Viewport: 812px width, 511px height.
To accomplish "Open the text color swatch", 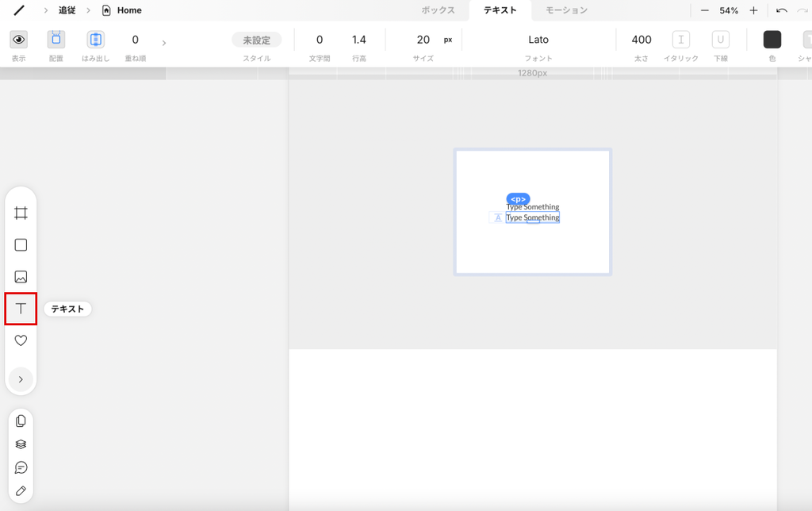I will 772,40.
